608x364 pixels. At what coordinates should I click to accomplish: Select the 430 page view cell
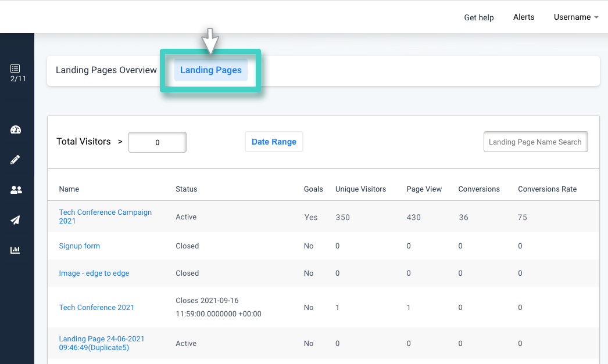click(x=413, y=217)
